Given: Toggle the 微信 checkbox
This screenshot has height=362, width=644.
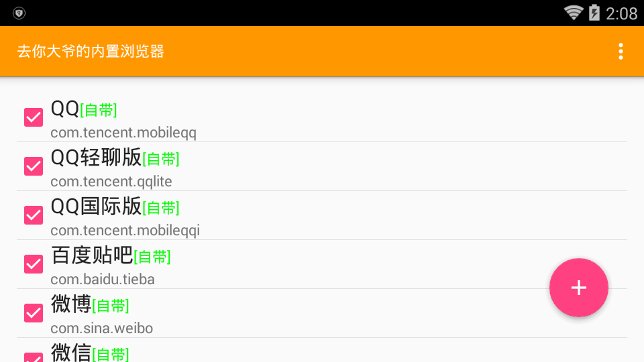Looking at the screenshot, I should coord(34,357).
